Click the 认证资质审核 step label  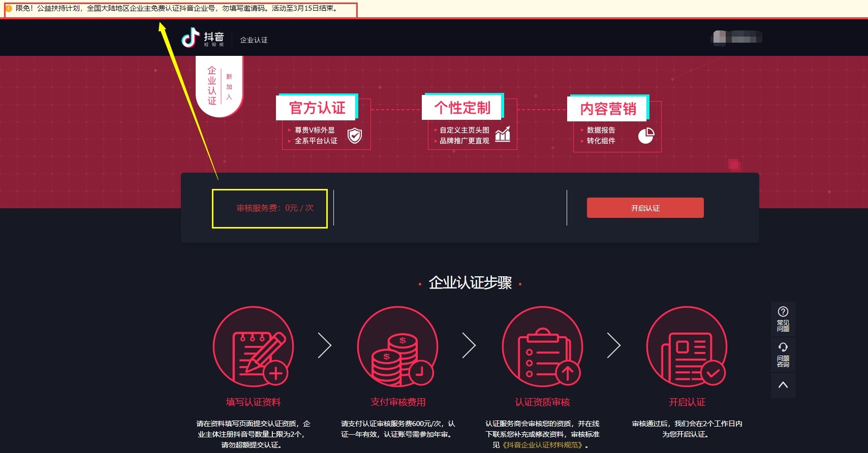(x=542, y=402)
